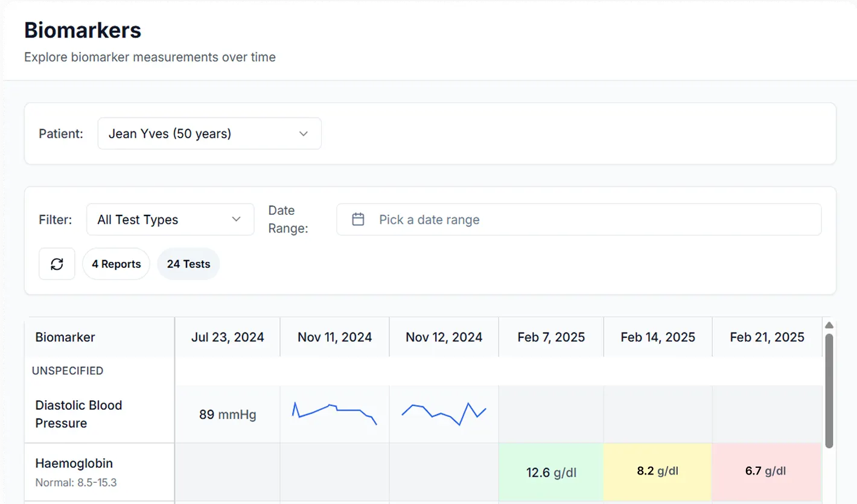This screenshot has height=504, width=857.
Task: Open the All Test Types filter dropdown
Action: point(170,219)
